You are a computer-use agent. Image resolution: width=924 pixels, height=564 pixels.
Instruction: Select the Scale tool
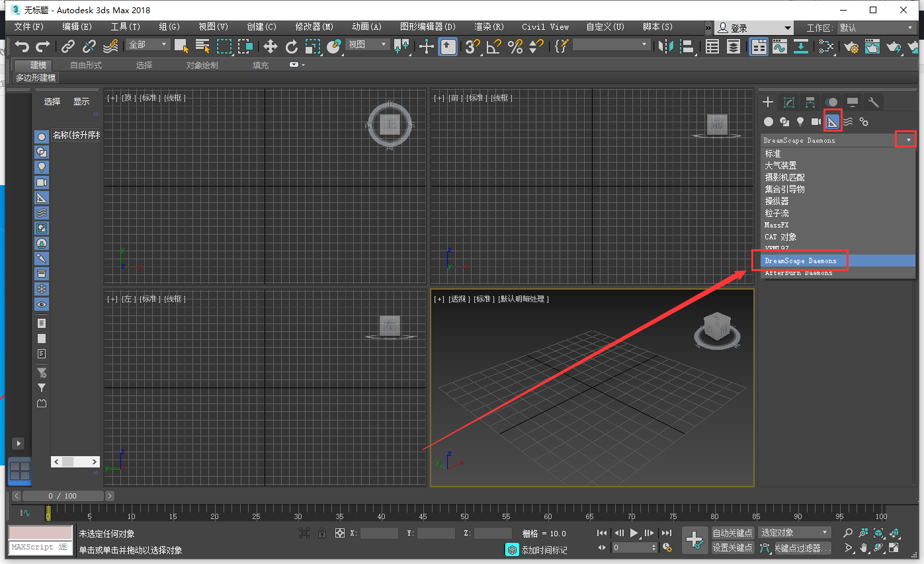tap(313, 46)
